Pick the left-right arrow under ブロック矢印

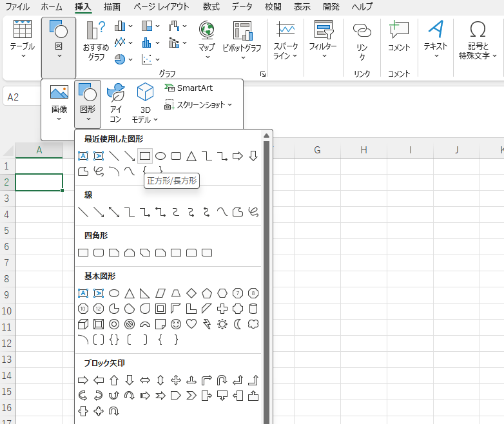pyautogui.click(x=145, y=380)
